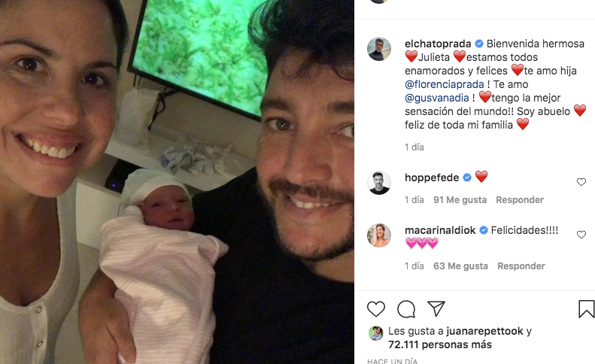This screenshot has height=364, width=595.
Task: Open hoppefede's avatar
Action: pyautogui.click(x=379, y=183)
